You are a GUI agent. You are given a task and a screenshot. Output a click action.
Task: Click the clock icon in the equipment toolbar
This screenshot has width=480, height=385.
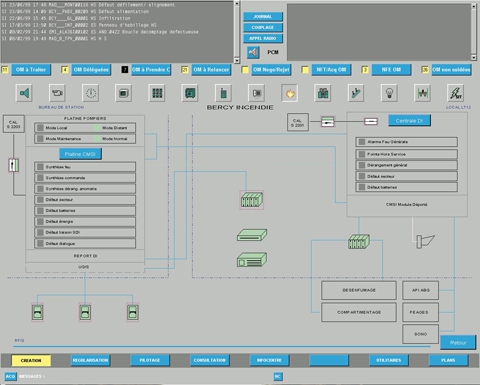point(91,93)
